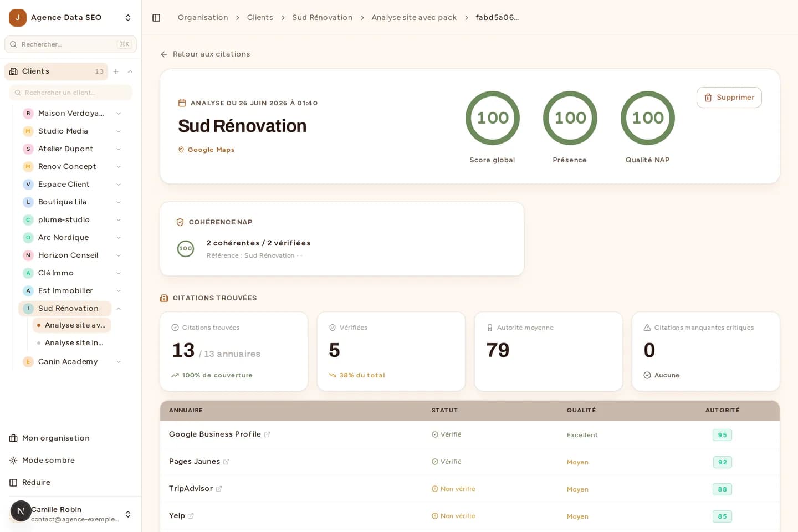Expand Espace Client chevron
This screenshot has width=798, height=532.
tap(119, 185)
